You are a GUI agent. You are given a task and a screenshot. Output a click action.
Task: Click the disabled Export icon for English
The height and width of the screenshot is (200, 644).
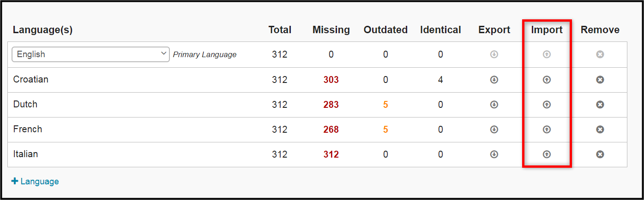click(x=494, y=54)
